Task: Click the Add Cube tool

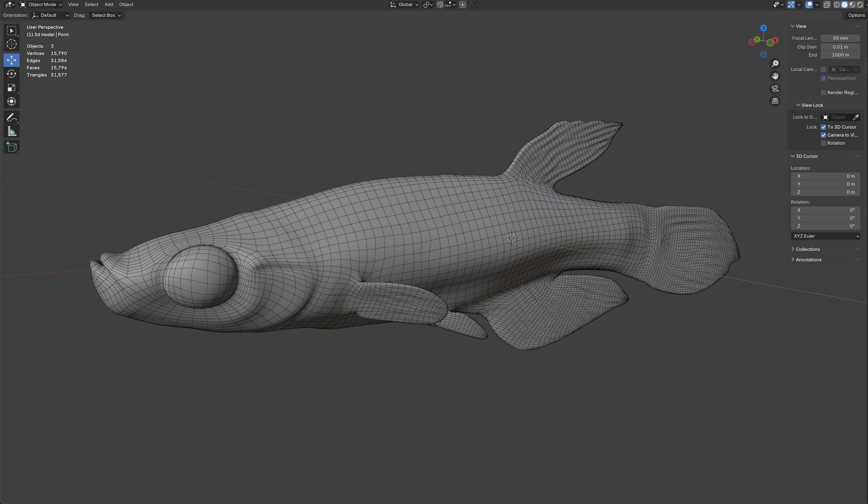Action: (11, 147)
